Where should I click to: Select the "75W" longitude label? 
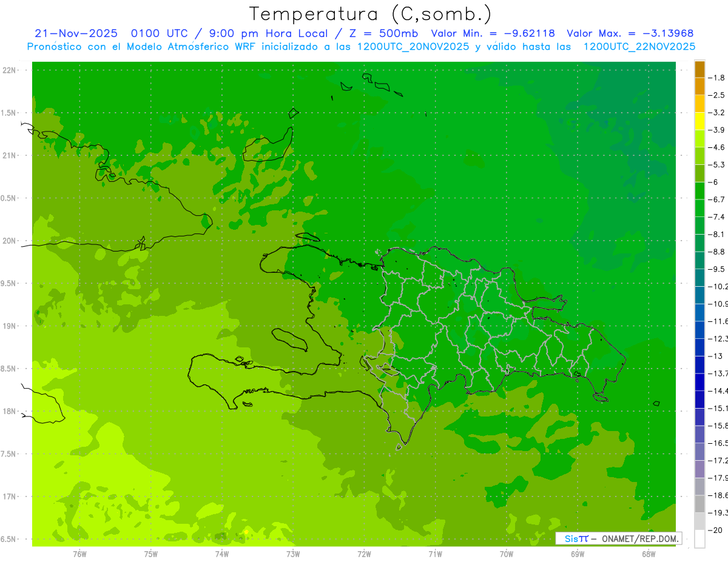pyautogui.click(x=151, y=554)
